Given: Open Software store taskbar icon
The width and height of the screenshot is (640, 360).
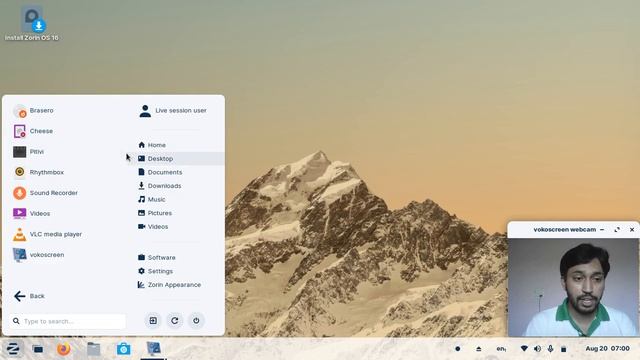Looking at the screenshot, I should pos(123,349).
